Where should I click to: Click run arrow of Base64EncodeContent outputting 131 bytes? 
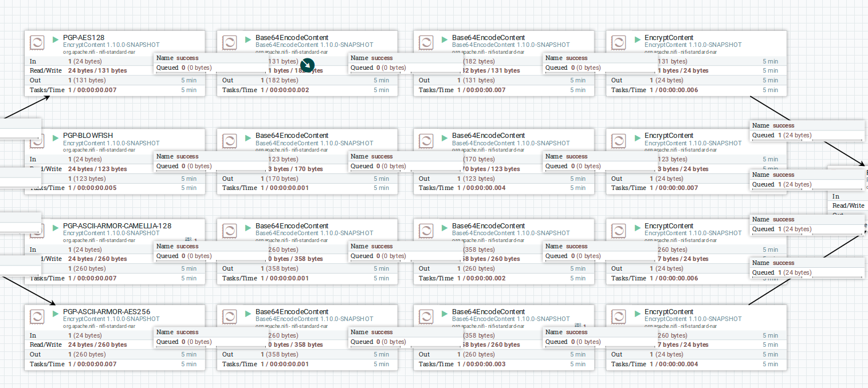[445, 39]
